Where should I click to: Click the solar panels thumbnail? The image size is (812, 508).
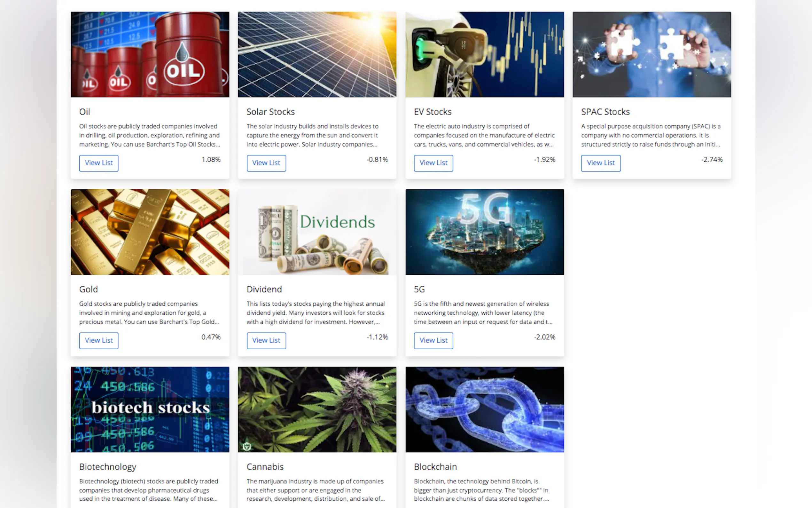[x=317, y=54]
